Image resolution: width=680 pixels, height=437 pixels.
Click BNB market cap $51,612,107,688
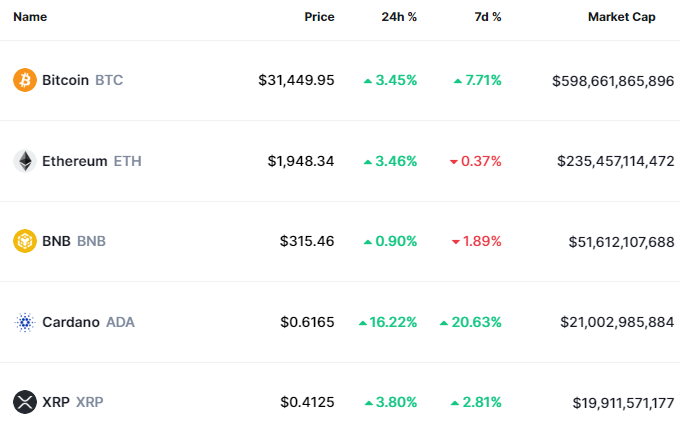pyautogui.click(x=613, y=241)
